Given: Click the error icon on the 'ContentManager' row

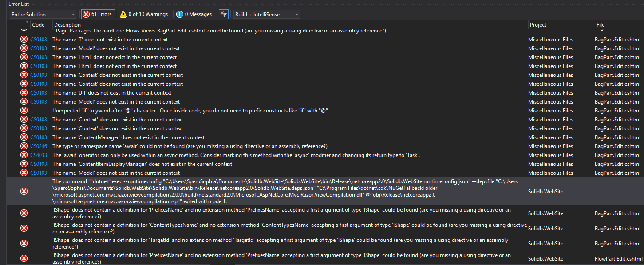Looking at the screenshot, I should [24, 137].
